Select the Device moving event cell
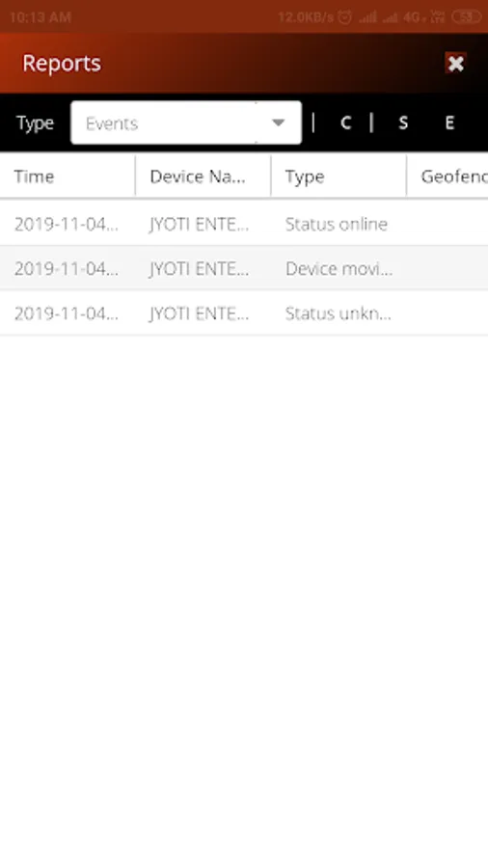 pyautogui.click(x=339, y=268)
